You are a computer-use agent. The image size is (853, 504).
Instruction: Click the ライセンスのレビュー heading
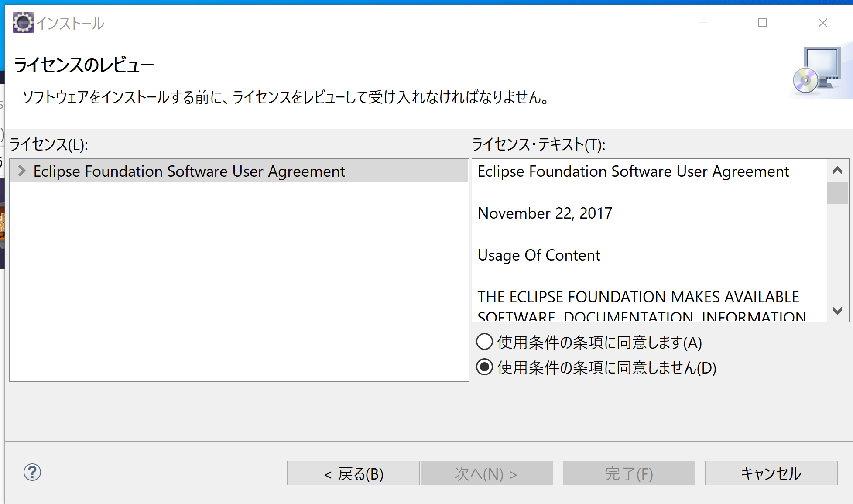pyautogui.click(x=84, y=65)
